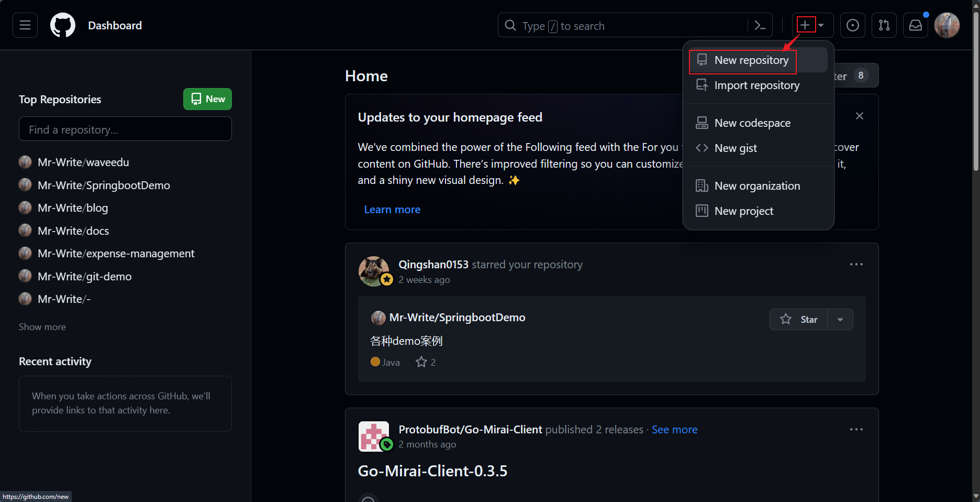
Task: Click the git-demo repository avatar icon
Action: pos(25,277)
